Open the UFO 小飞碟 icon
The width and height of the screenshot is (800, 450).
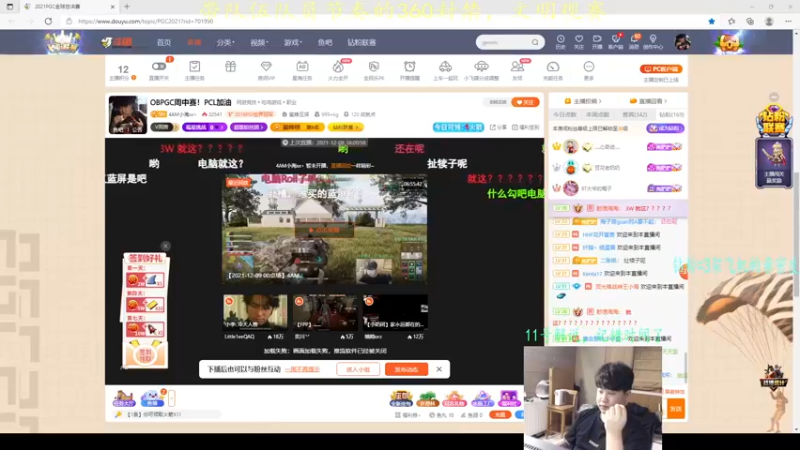tap(481, 66)
